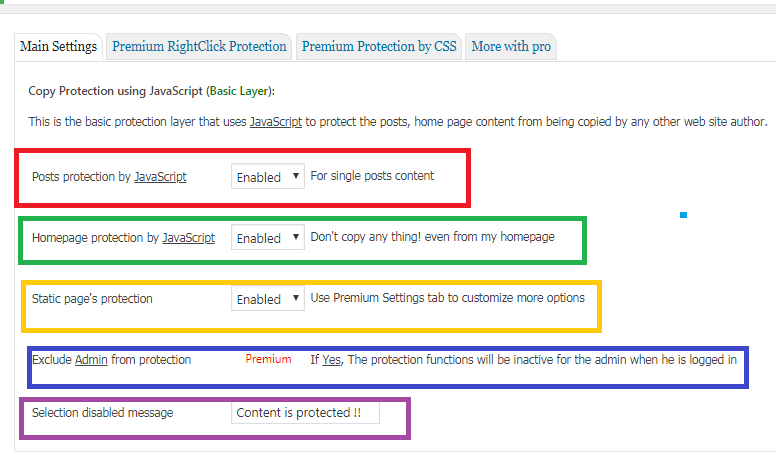776x471 pixels.
Task: Click the 'Selection disabled message' label
Action: (x=102, y=413)
